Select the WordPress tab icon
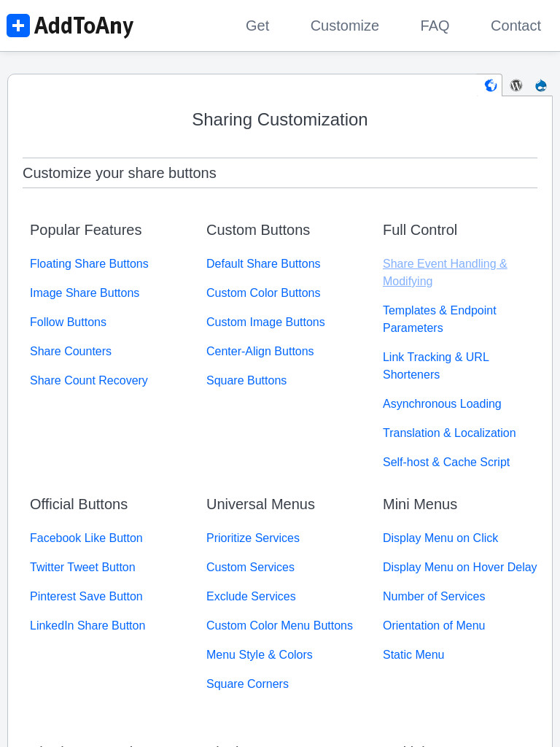The width and height of the screenshot is (560, 747). point(516,85)
